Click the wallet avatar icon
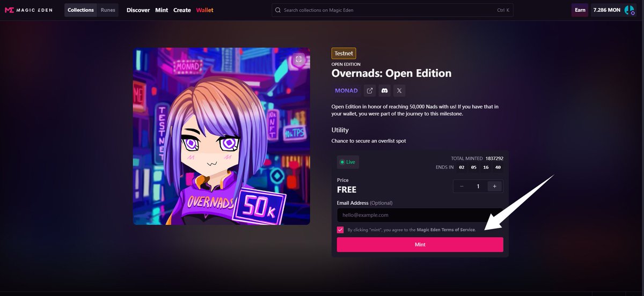 pyautogui.click(x=630, y=10)
